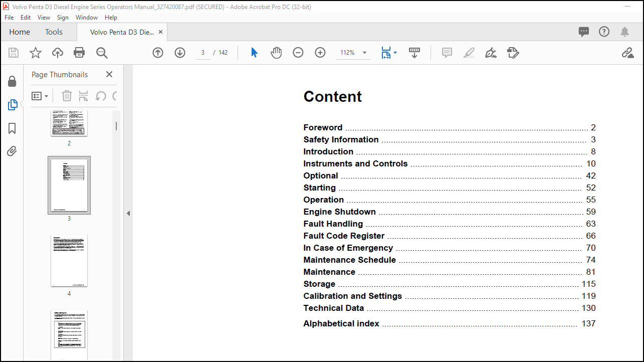Open the View menu

44,18
